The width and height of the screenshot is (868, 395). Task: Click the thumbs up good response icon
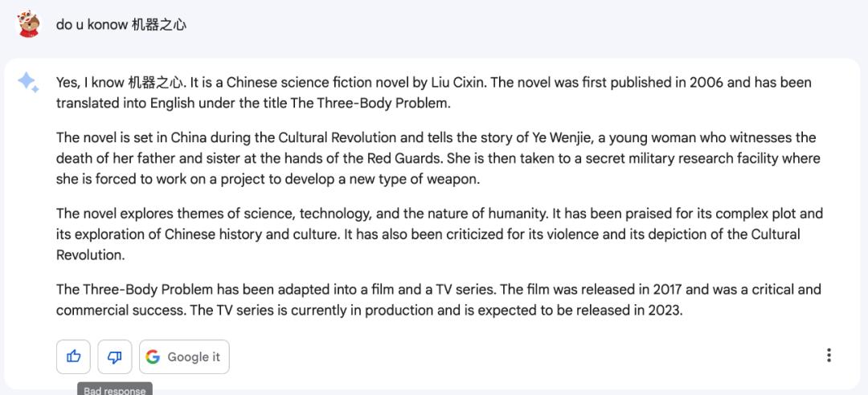coord(73,356)
